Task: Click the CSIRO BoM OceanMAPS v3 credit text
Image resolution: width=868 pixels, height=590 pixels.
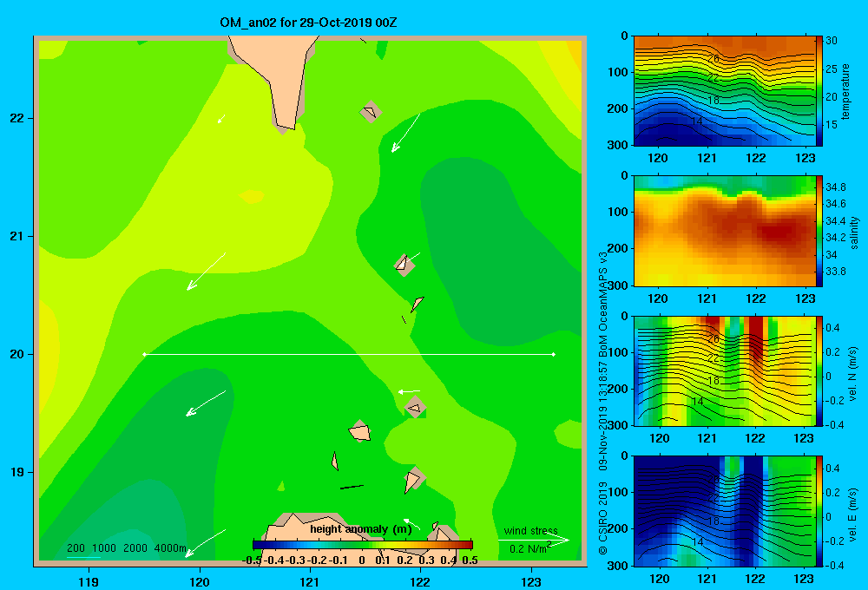Action: click(x=603, y=403)
